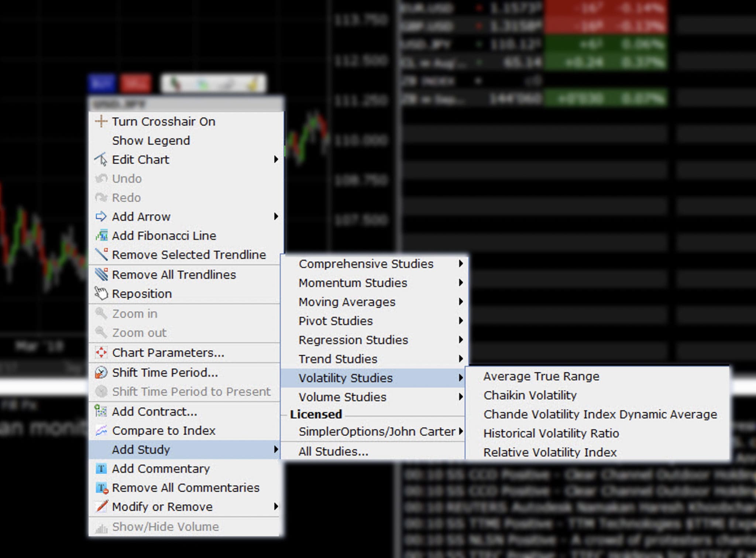Click the Add Arrow icon
This screenshot has width=756, height=558.
[x=101, y=216]
